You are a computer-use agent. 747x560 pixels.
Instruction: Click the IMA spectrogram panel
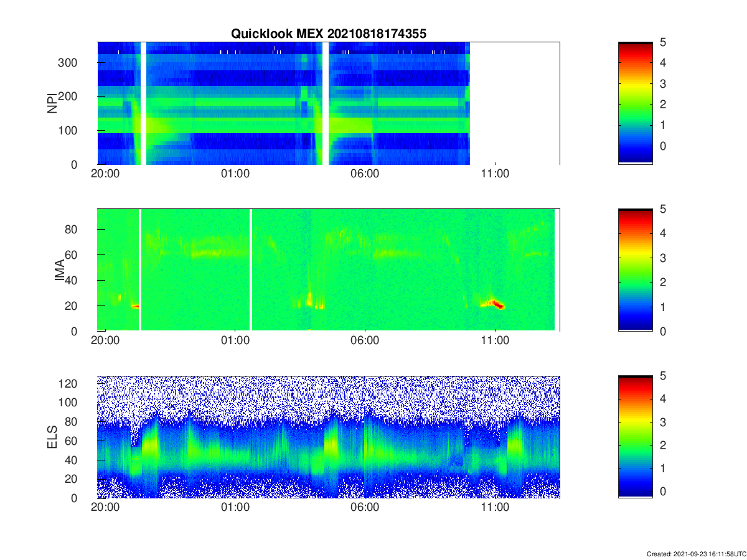pos(329,270)
